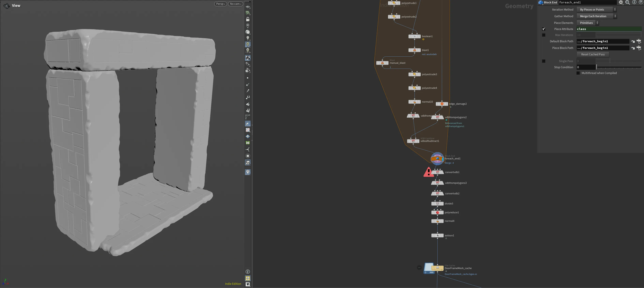Screen dimensions: 644x288
Task: Select the headlight-only light bulb icon
Action: point(248,38)
